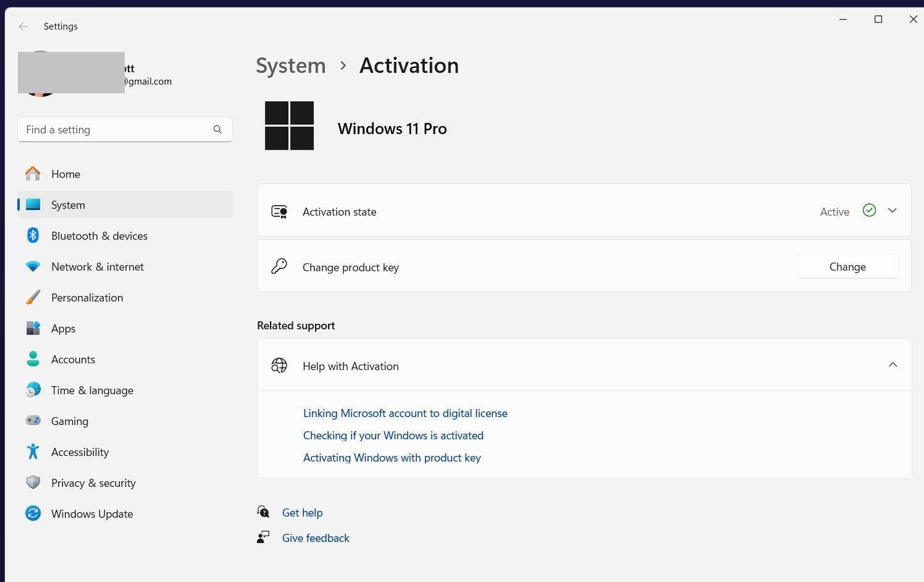Open Checking if your Windows is activated
This screenshot has width=924, height=582.
point(393,436)
